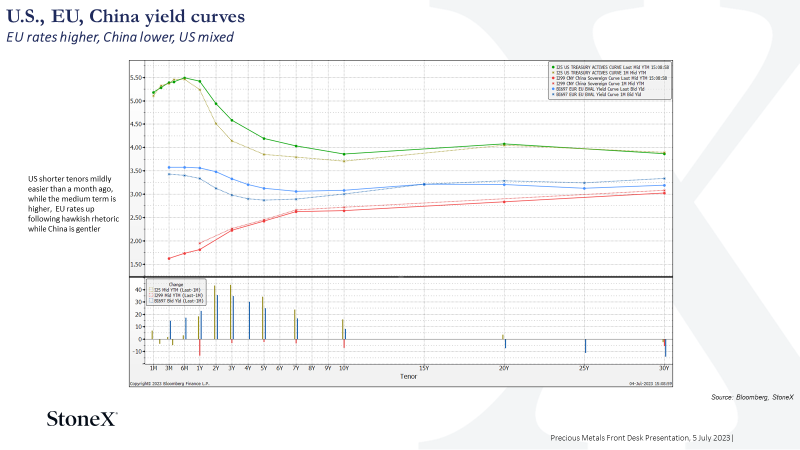Screen dimensions: 800x450
Task: Click the 3.00 y-axis label
Action: (x=136, y=194)
